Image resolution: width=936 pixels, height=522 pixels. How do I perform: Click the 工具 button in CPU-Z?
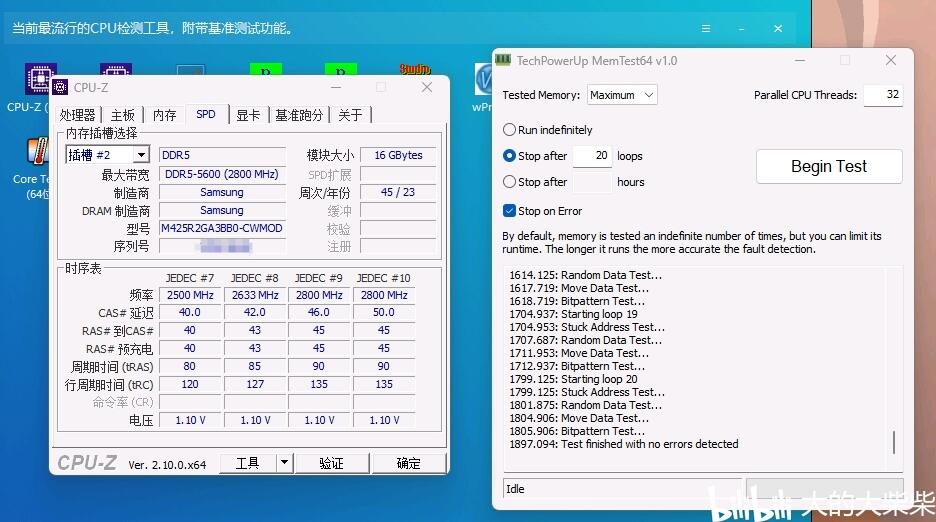(x=248, y=463)
